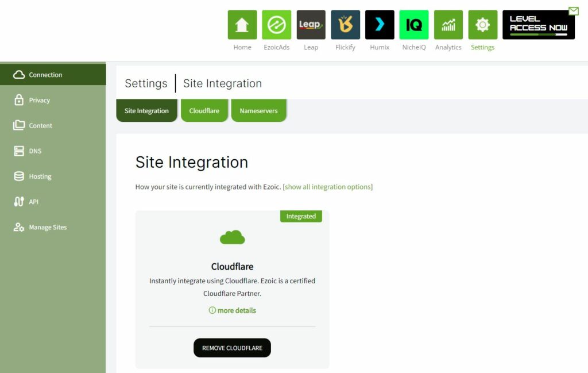Image resolution: width=588 pixels, height=373 pixels.
Task: Open the mail envelope notification icon
Action: (574, 11)
